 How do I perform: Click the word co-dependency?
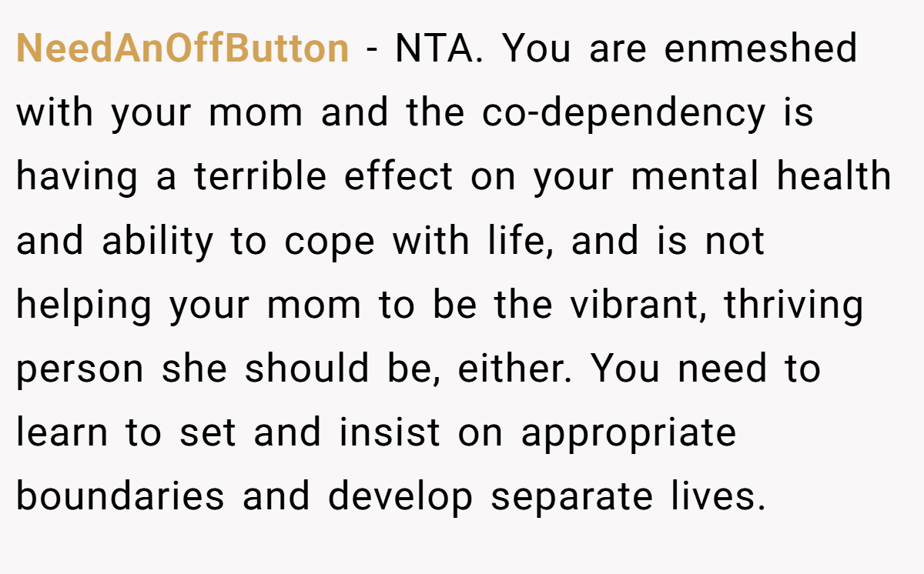point(624,113)
